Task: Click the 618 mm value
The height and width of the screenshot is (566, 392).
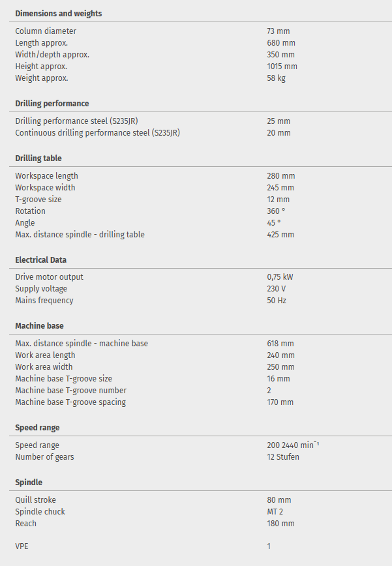Action: click(x=280, y=343)
